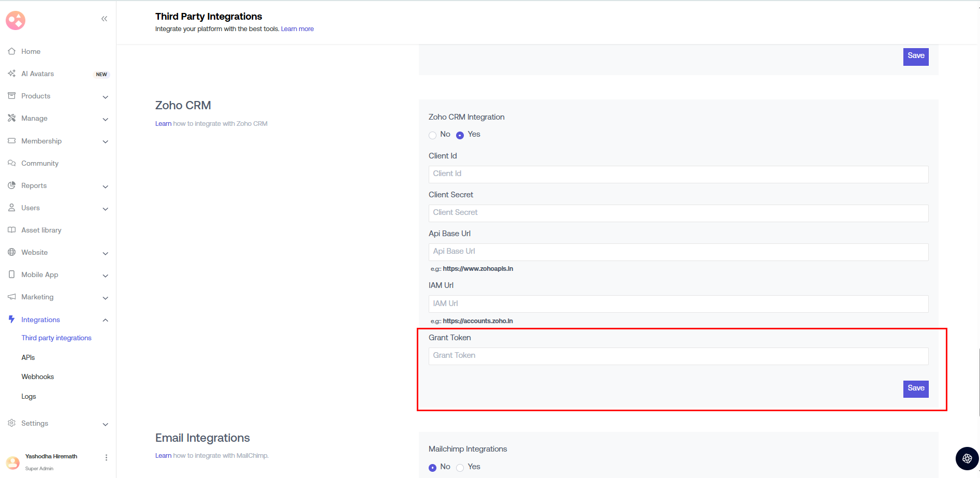Go to APIs submenu item
This screenshot has width=980, height=478.
point(28,357)
